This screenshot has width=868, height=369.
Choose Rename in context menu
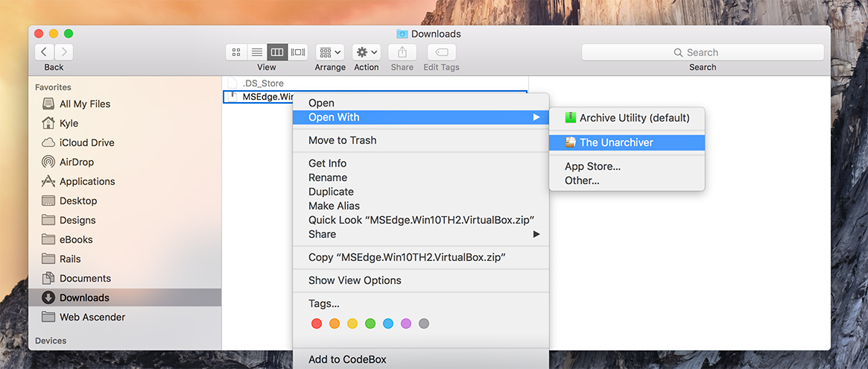421,177
